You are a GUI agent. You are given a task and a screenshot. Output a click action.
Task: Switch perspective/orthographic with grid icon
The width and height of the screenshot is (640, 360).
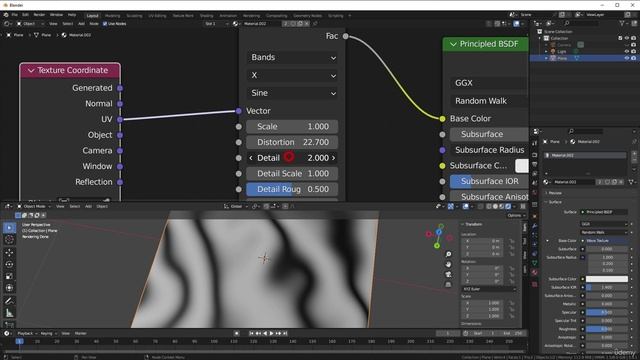tap(448, 284)
